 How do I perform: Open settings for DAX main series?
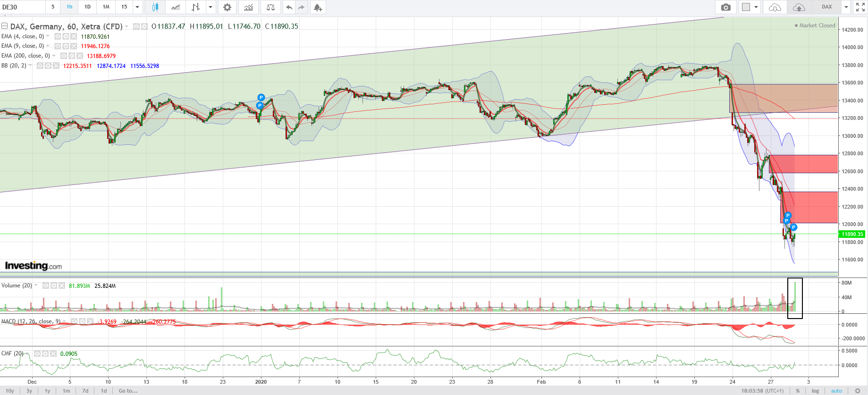click(144, 26)
